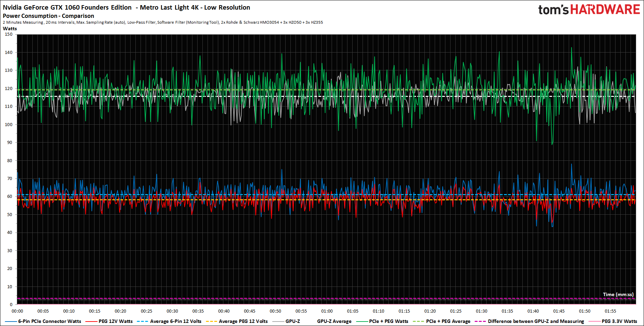Click the Average 6-Pin 12 Volts legend entry

(x=169, y=321)
